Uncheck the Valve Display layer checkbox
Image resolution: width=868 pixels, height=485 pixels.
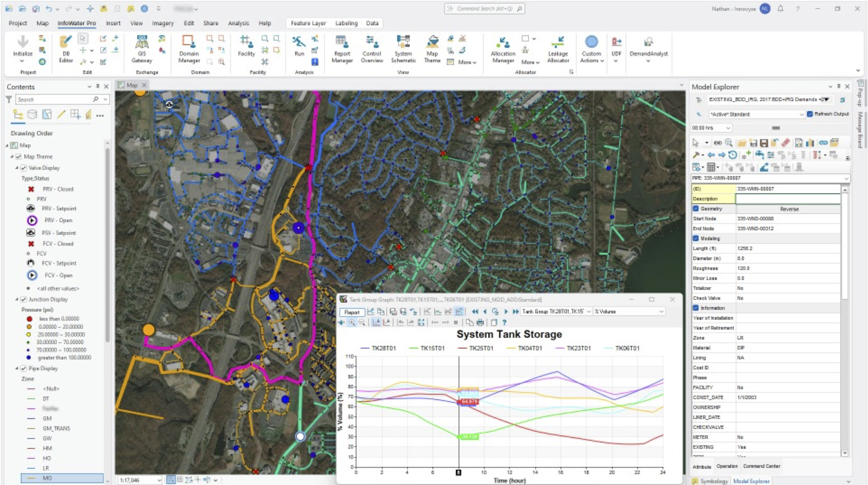point(24,168)
